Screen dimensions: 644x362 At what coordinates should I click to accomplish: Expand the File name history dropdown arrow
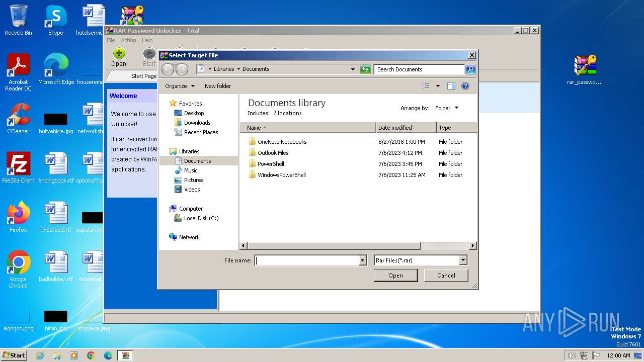coord(362,260)
